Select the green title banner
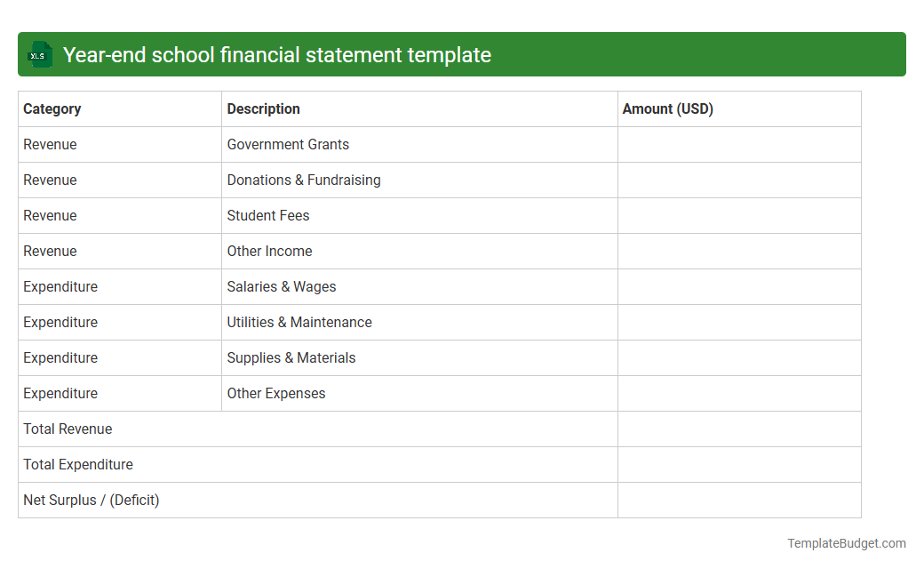The width and height of the screenshot is (924, 569). point(462,54)
